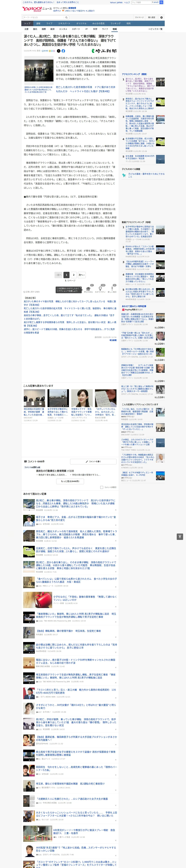Click the 埼玉新聞 publisher logo
Image resolution: width=186 pixels, height=868 pixels.
pyautogui.click(x=104, y=51)
